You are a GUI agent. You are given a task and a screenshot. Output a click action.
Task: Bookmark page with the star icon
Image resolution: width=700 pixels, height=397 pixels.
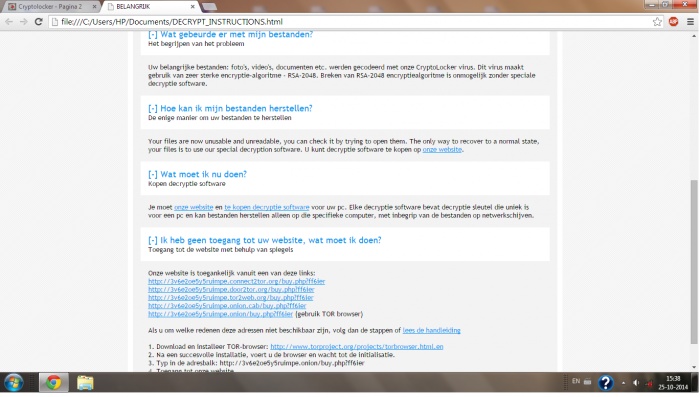[x=657, y=21]
